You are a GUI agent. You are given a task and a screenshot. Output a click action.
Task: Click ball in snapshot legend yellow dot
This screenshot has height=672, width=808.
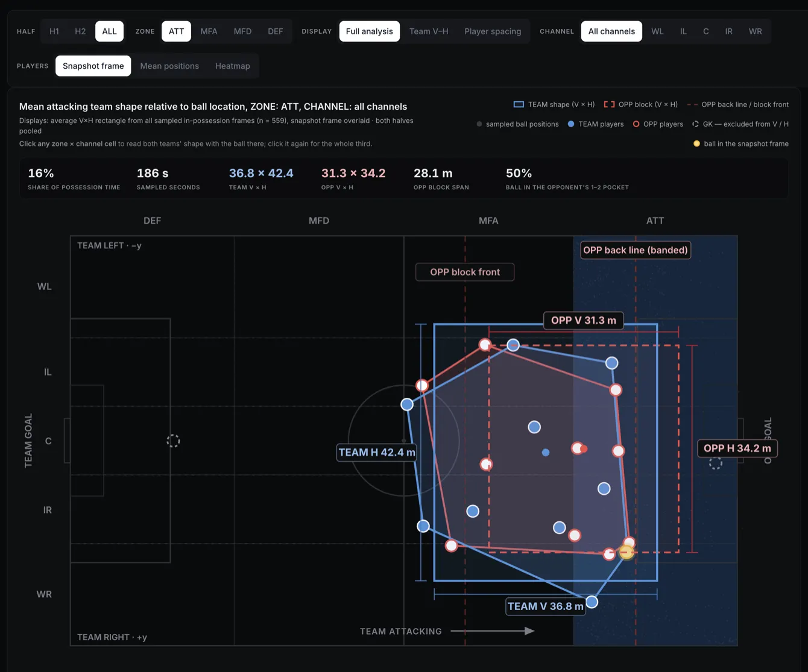tap(696, 143)
